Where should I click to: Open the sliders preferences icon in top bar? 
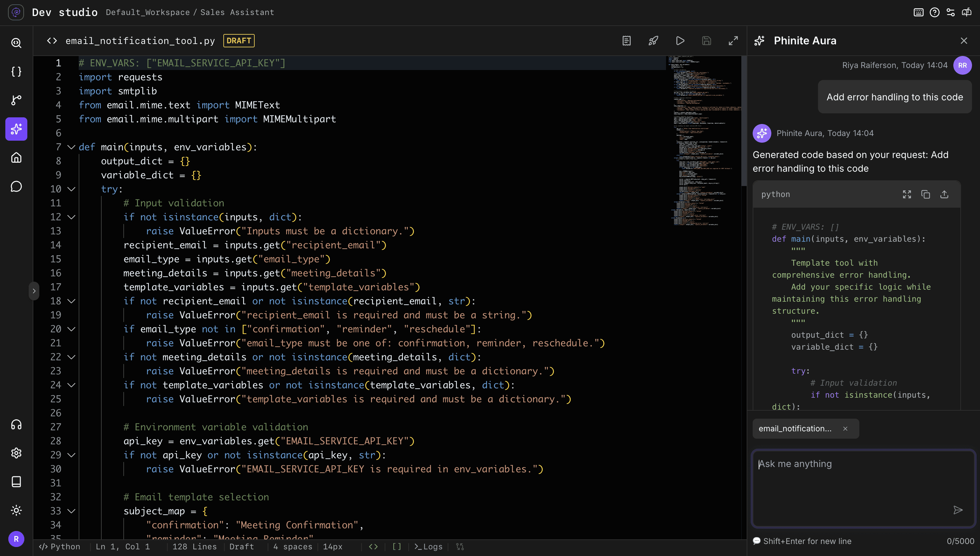(x=951, y=13)
